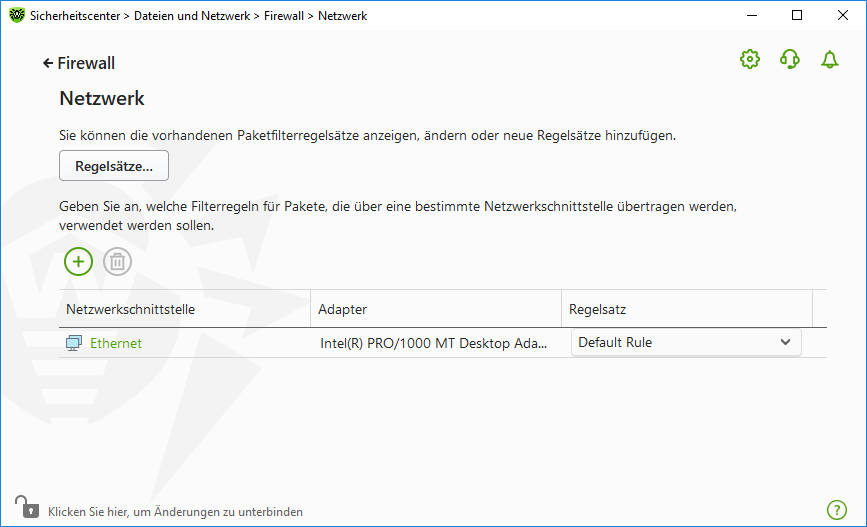Open settings via the gear icon
867x527 pixels.
tap(749, 60)
